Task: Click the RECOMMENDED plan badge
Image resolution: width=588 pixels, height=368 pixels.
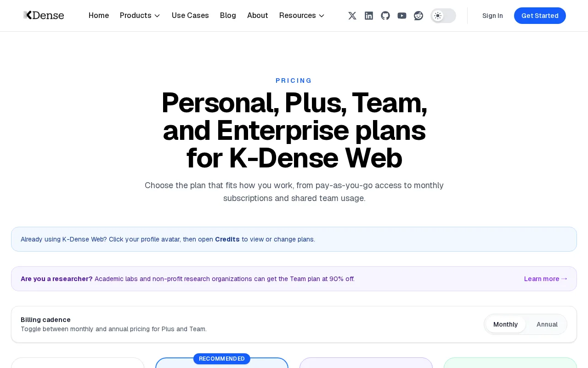Action: 222,359
